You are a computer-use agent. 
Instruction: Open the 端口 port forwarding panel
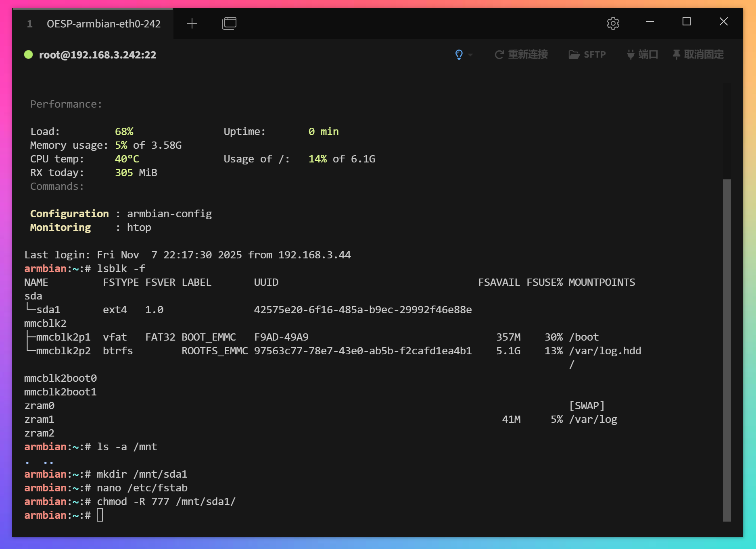(642, 54)
